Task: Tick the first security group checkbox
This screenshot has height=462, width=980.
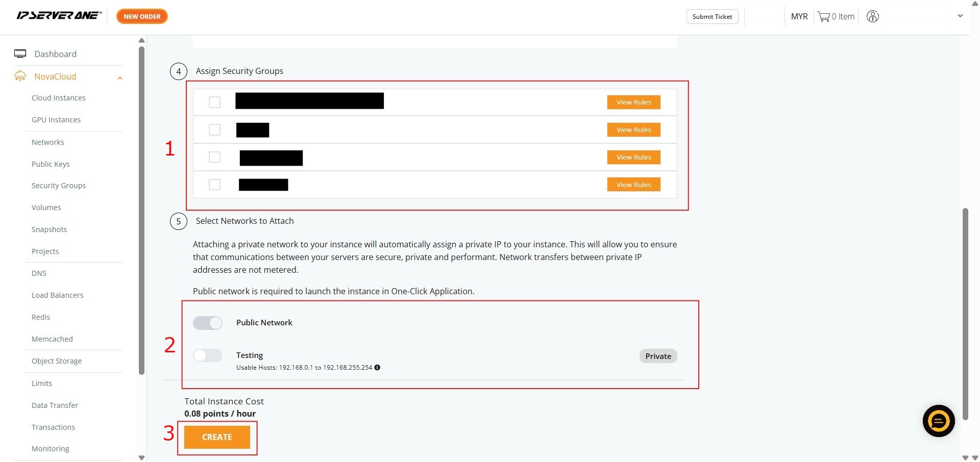Action: [214, 102]
